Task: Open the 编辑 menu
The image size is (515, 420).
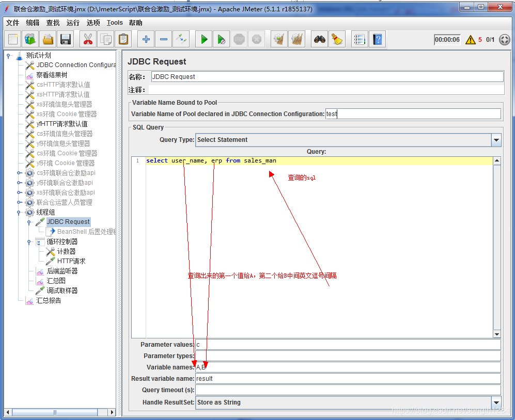Action: [33, 23]
